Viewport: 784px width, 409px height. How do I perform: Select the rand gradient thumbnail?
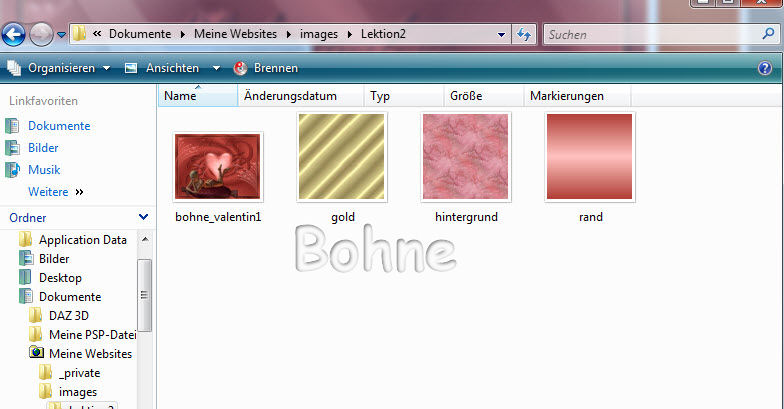point(590,157)
